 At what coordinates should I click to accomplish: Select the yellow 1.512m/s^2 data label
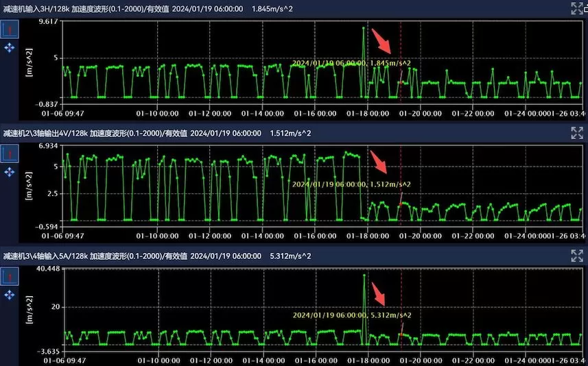point(351,184)
